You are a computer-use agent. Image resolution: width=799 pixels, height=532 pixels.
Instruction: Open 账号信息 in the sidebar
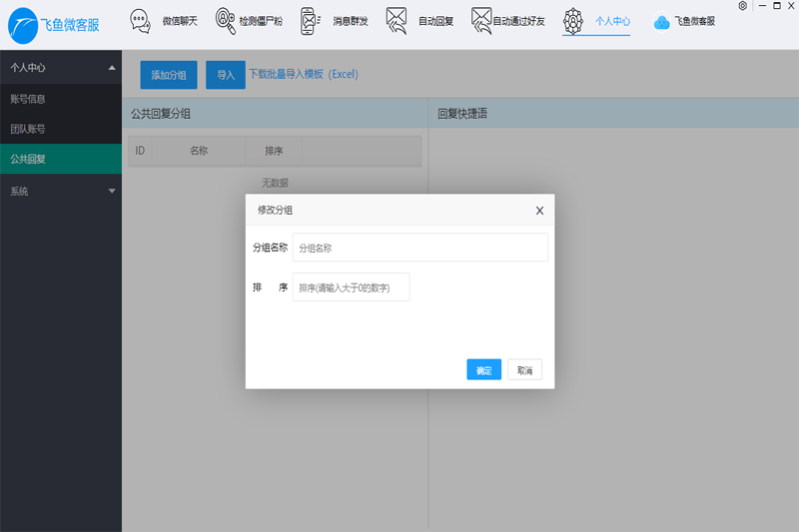coord(28,99)
